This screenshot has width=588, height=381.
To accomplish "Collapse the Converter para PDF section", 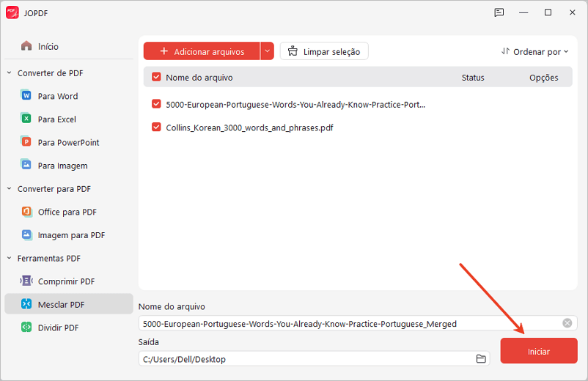I will coord(10,188).
